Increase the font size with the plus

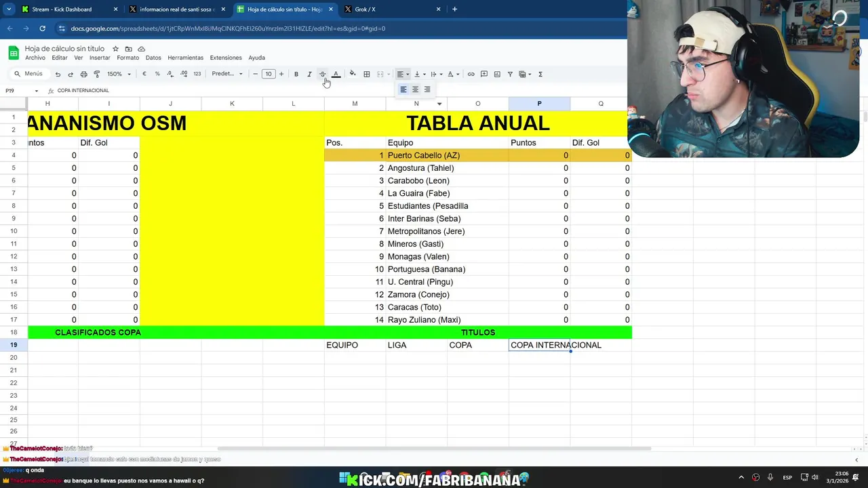pos(281,74)
